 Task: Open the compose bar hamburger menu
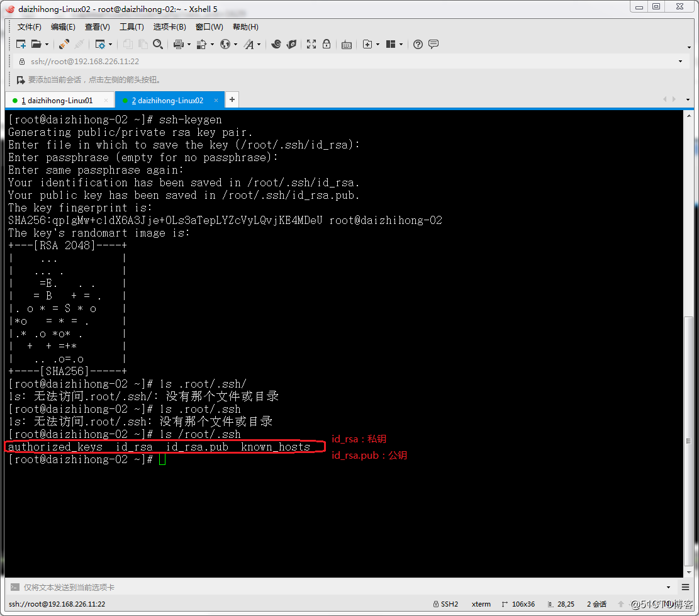[686, 587]
